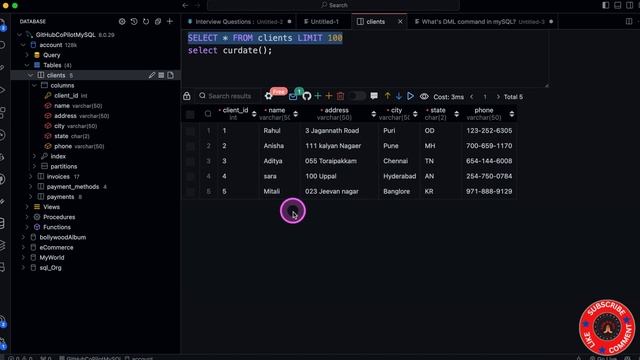Click the Search results input field

[229, 96]
